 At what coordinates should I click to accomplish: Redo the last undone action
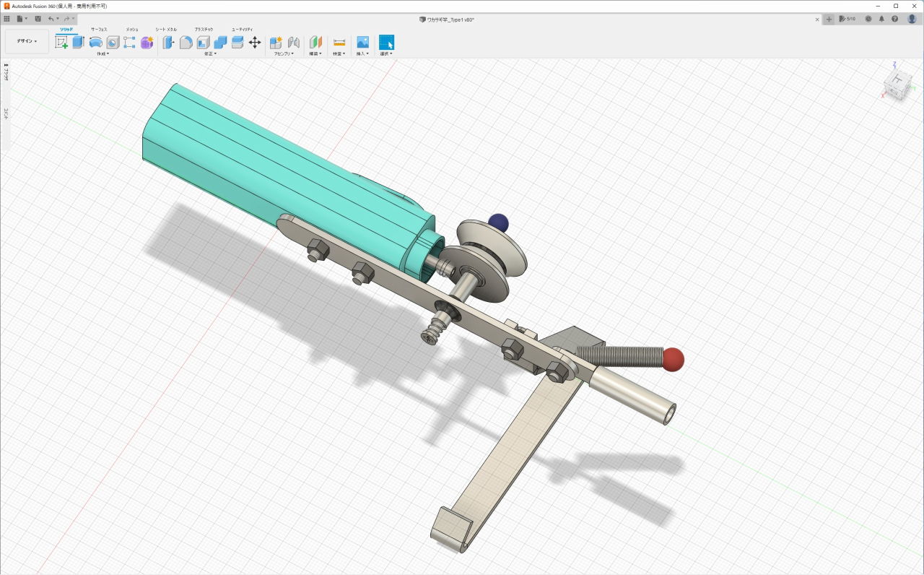[66, 19]
